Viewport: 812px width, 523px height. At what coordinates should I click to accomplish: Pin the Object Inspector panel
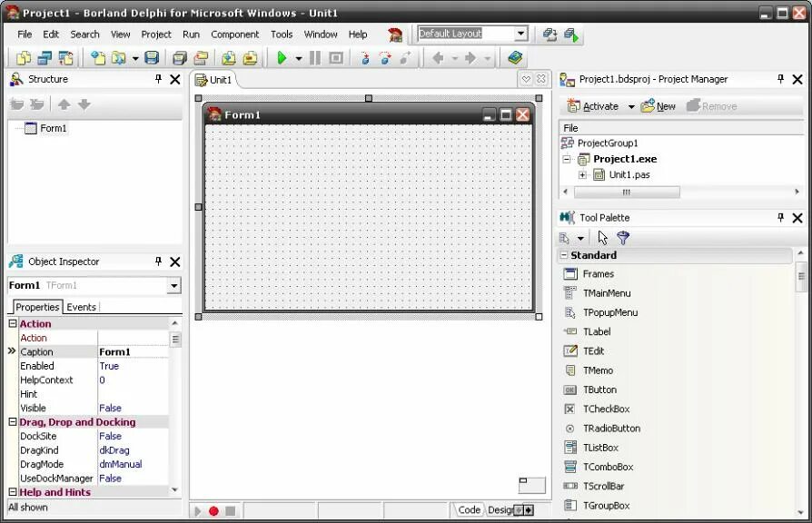pyautogui.click(x=158, y=261)
